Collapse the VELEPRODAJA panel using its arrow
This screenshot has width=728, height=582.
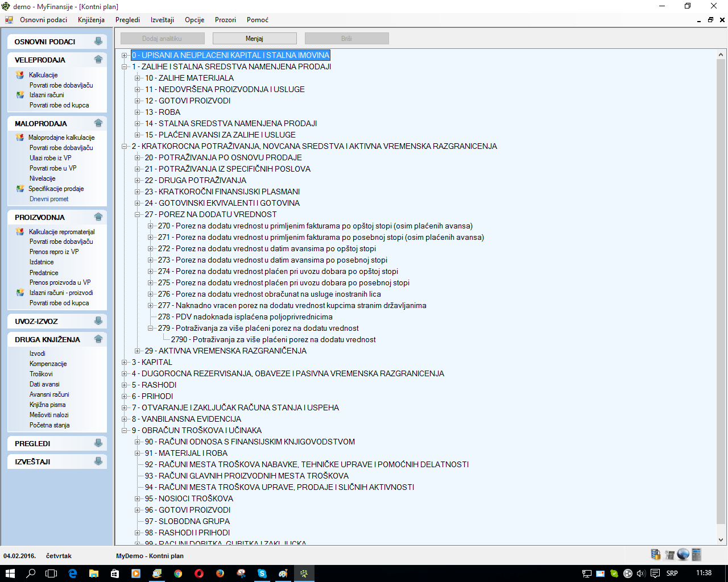click(x=98, y=60)
